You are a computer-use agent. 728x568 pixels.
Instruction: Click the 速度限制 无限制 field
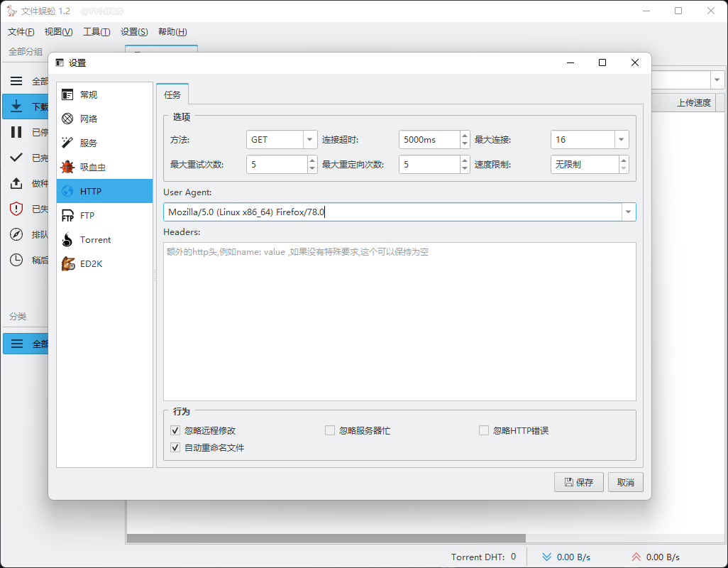pyautogui.click(x=585, y=165)
